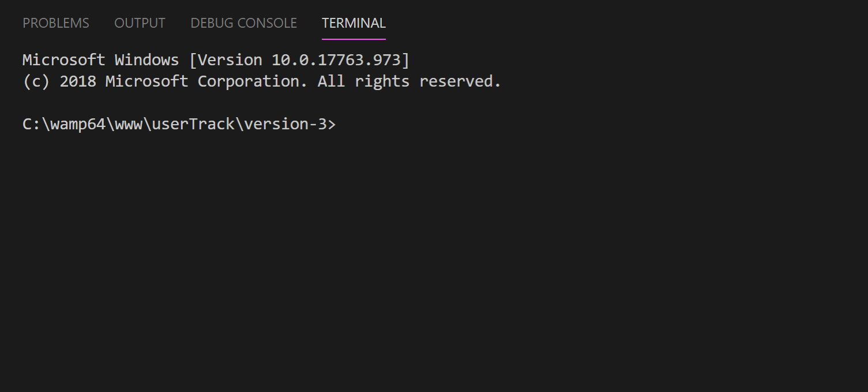Switch to the PROBLEMS tab
The height and width of the screenshot is (392, 868).
click(55, 23)
